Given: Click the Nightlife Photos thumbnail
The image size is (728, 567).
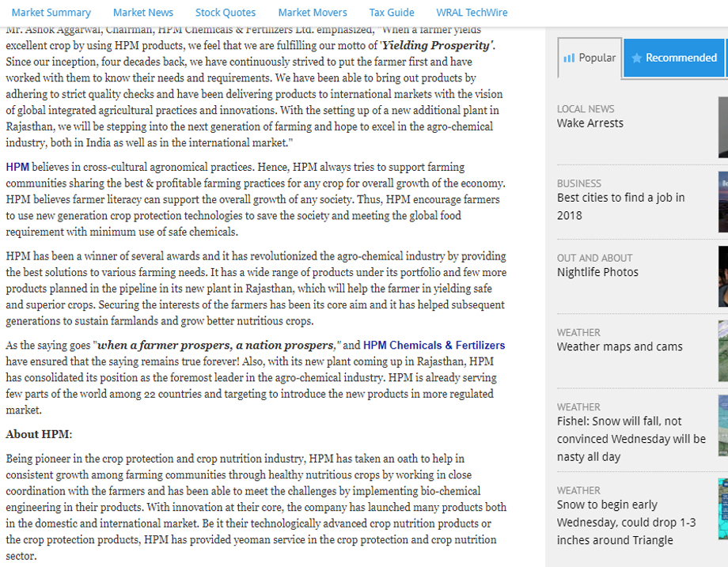Looking at the screenshot, I should 723,277.
